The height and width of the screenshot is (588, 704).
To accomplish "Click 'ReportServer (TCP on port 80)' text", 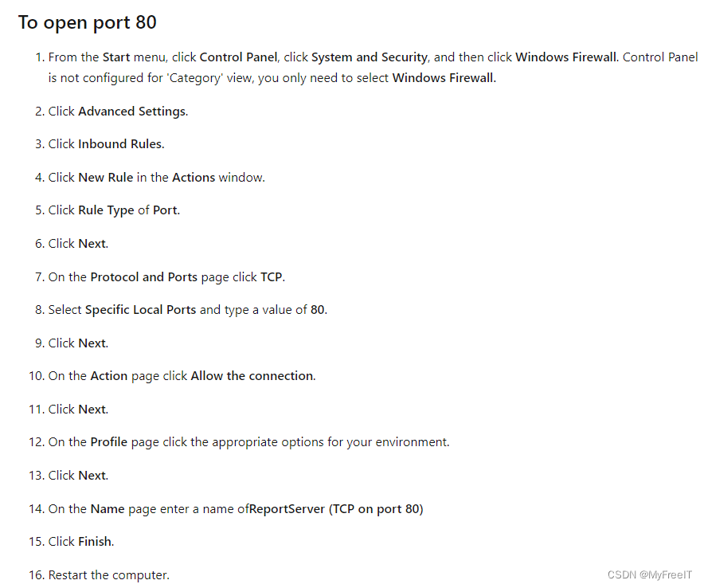I will click(336, 509).
